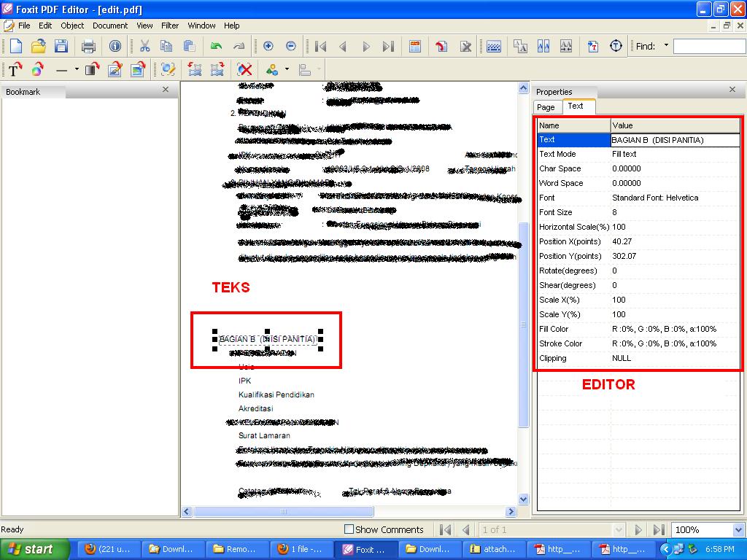The width and height of the screenshot is (747, 560).
Task: Click the Find text input field
Action: (x=709, y=46)
